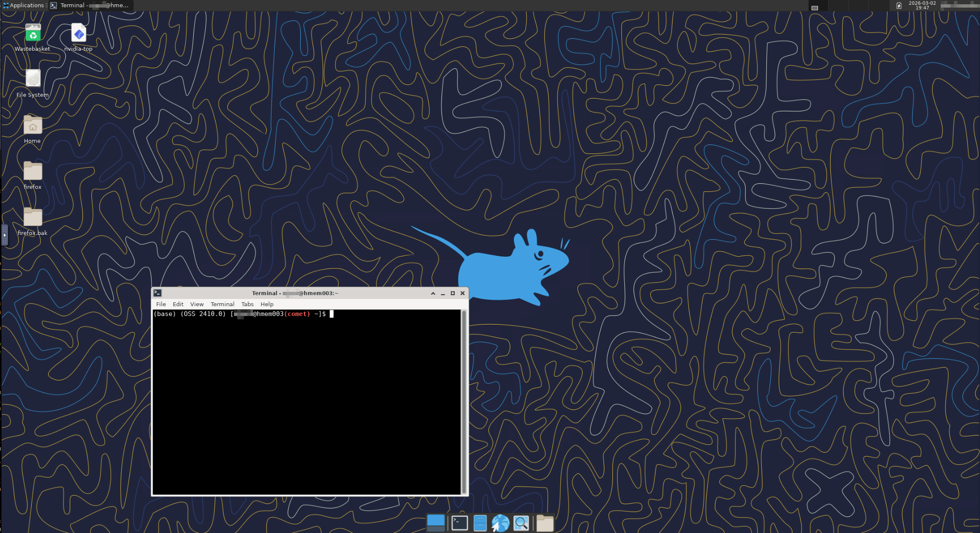
Task: Click the battery power indicator in the panel
Action: (x=899, y=6)
